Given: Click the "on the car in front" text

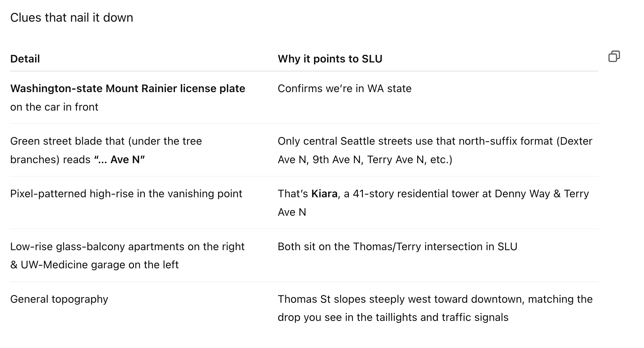Looking at the screenshot, I should [x=54, y=107].
